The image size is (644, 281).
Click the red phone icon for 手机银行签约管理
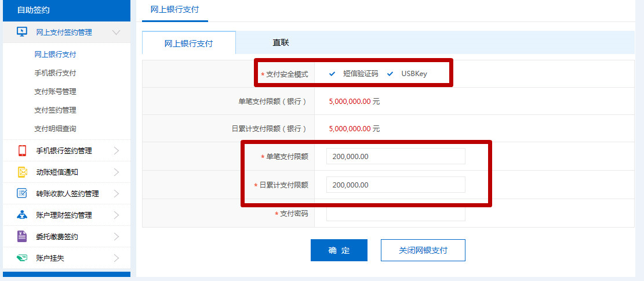(22, 151)
